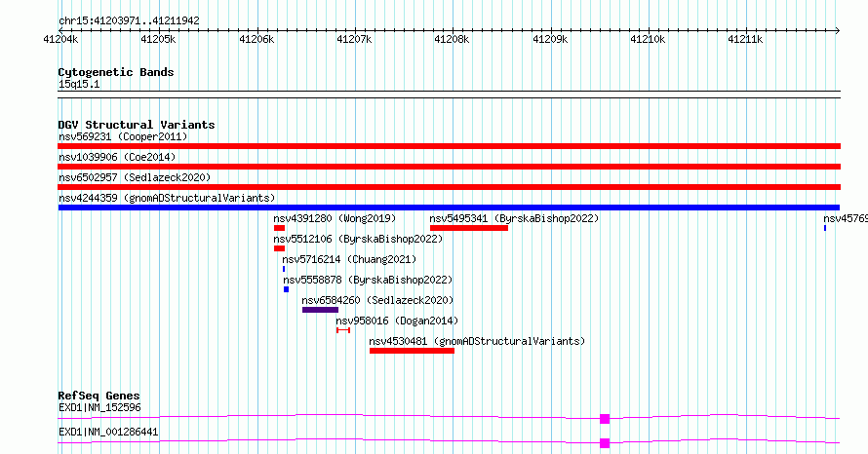The height and width of the screenshot is (454, 868).
Task: Select the nsv4391280 (Wong2019) red feature
Action: point(279,228)
